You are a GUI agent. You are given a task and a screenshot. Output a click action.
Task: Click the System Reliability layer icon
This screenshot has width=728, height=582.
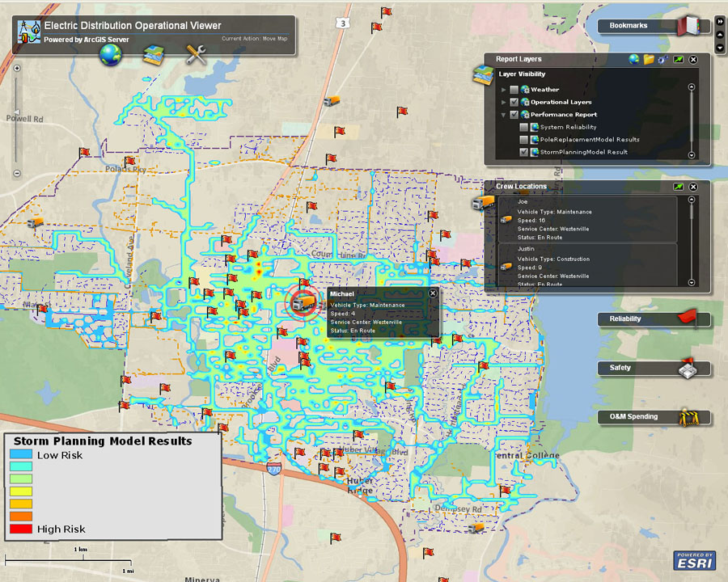[x=535, y=127]
